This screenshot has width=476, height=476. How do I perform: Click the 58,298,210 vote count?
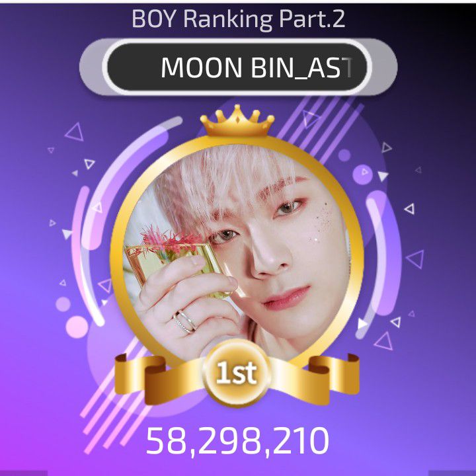[x=237, y=440]
